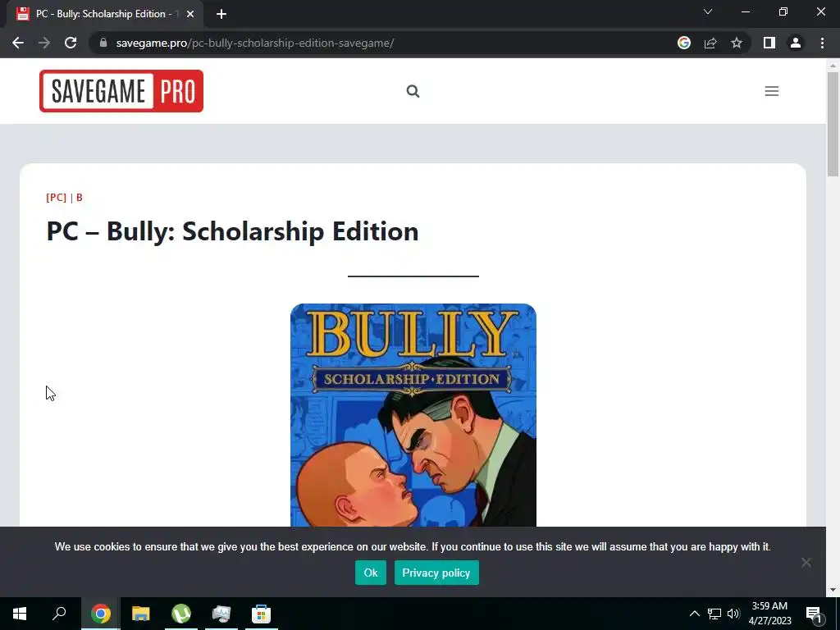This screenshot has width=840, height=630.
Task: Reload the page with the refresh icon
Action: tap(71, 43)
